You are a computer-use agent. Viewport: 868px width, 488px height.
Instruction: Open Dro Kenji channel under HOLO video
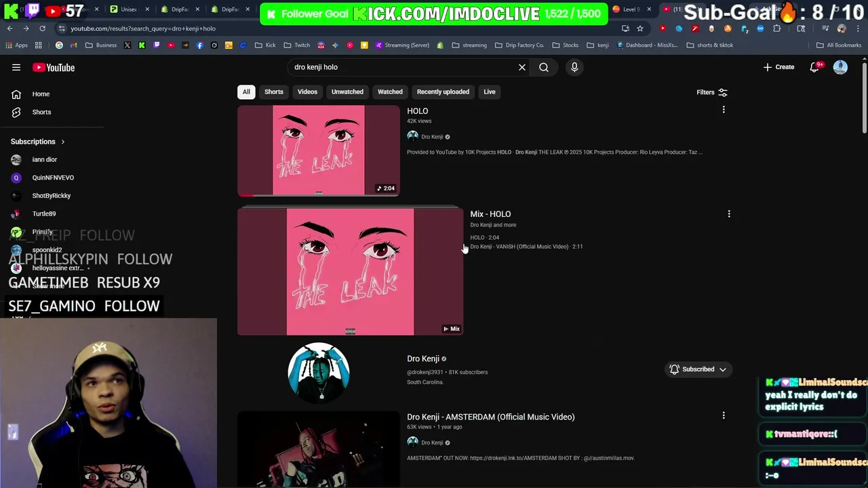432,137
